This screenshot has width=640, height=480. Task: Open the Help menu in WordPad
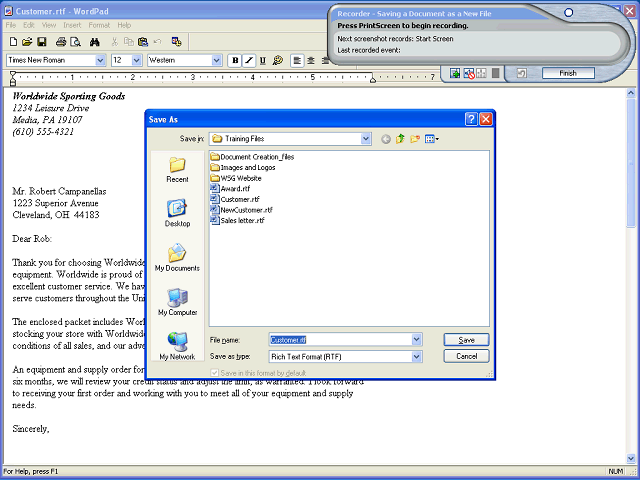point(124,25)
